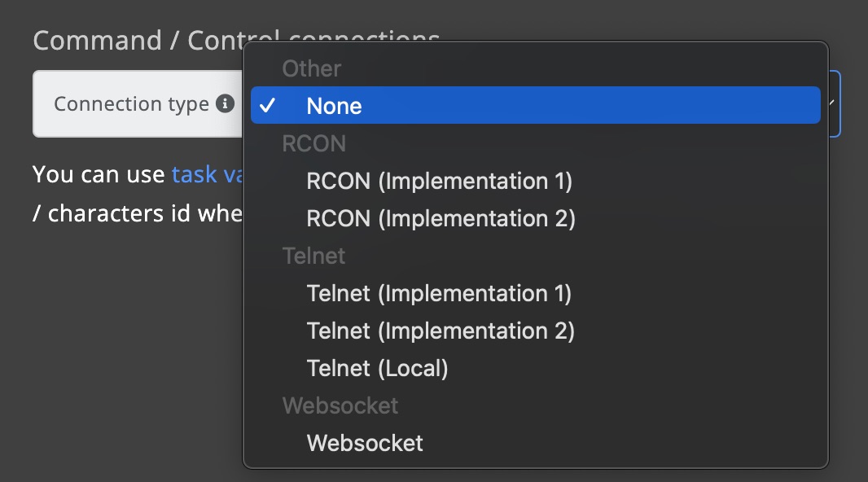Click the checkmark next to None

269,106
